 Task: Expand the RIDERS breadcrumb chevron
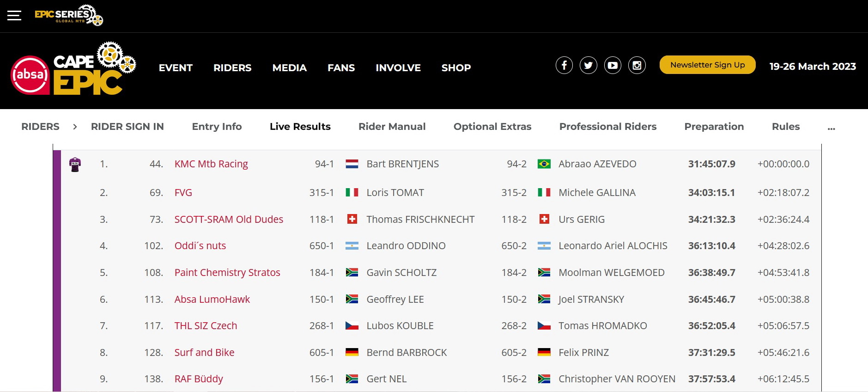(x=75, y=127)
